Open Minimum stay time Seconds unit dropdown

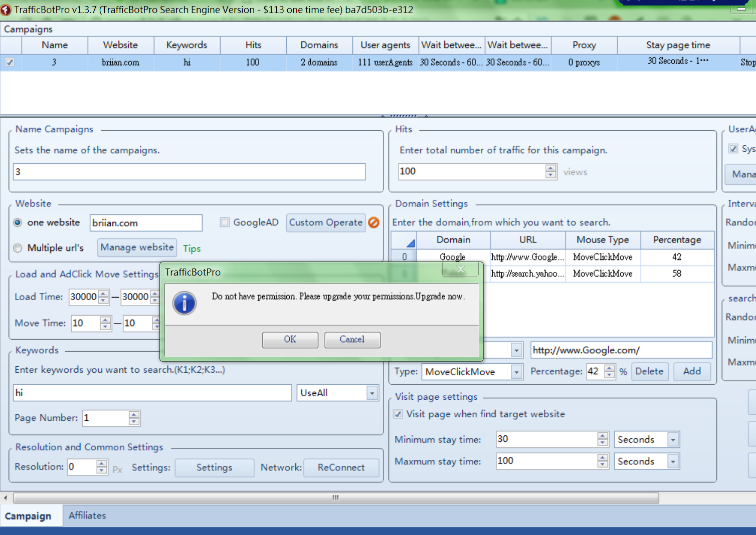[673, 440]
